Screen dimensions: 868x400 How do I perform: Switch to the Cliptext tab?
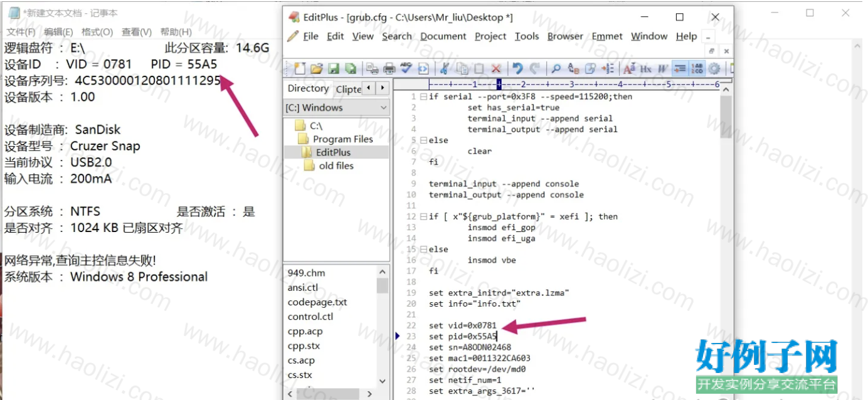[348, 89]
